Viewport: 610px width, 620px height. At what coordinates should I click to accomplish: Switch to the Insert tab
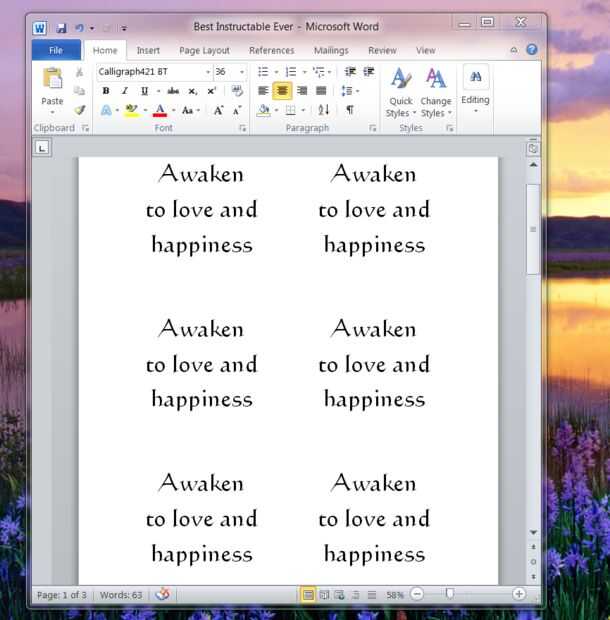[148, 51]
